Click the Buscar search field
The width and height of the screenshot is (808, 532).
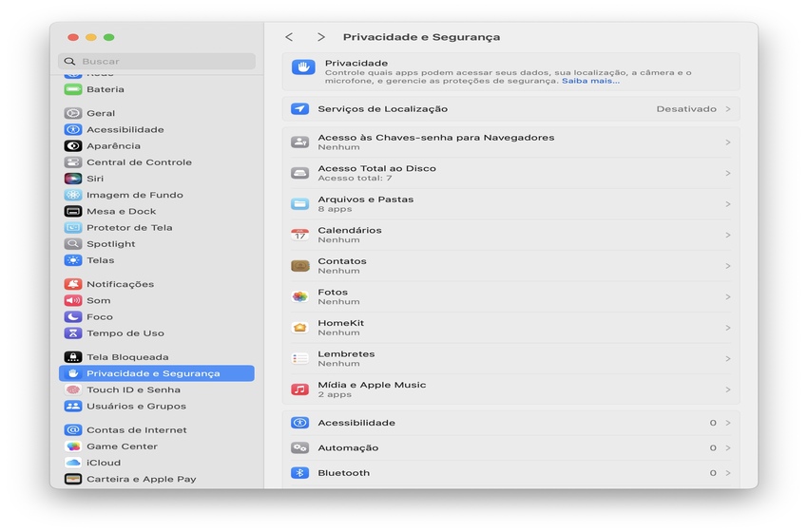[157, 62]
